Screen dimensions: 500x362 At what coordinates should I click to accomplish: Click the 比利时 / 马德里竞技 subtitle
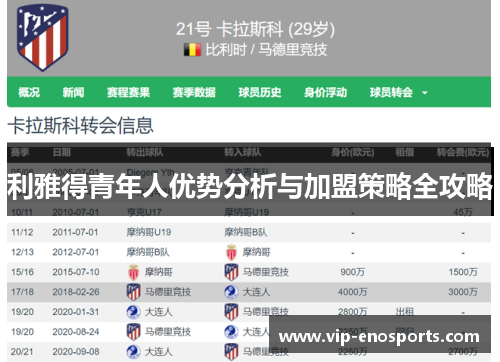point(266,50)
